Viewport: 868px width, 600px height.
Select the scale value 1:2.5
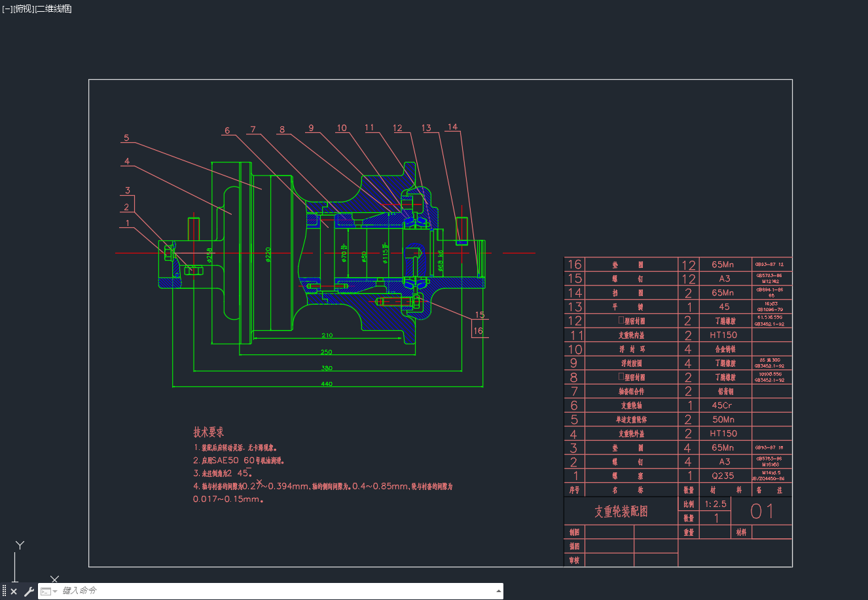point(715,504)
